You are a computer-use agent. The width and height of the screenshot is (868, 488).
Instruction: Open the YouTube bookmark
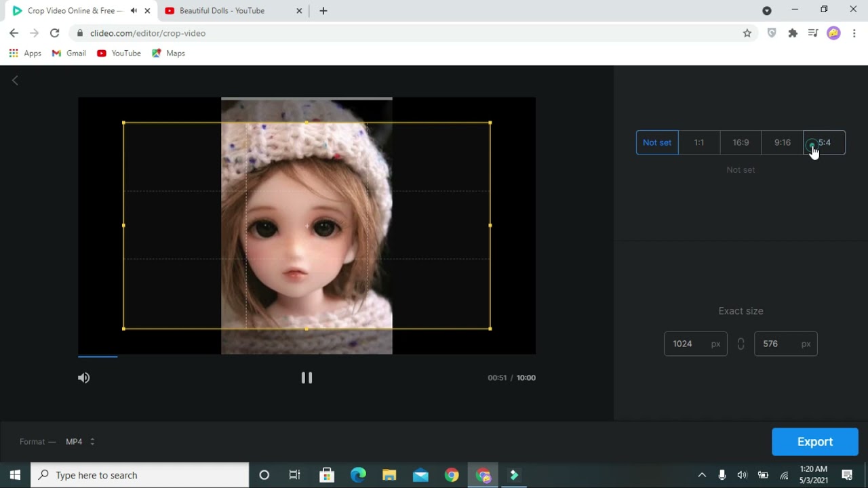coord(119,53)
